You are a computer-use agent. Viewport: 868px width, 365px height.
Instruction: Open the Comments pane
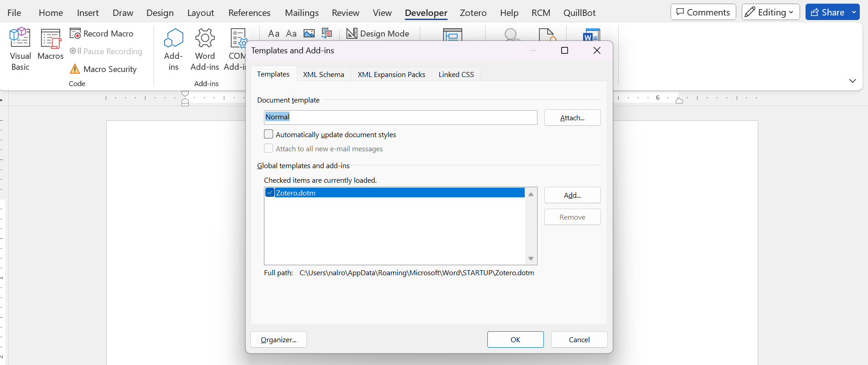tap(703, 12)
